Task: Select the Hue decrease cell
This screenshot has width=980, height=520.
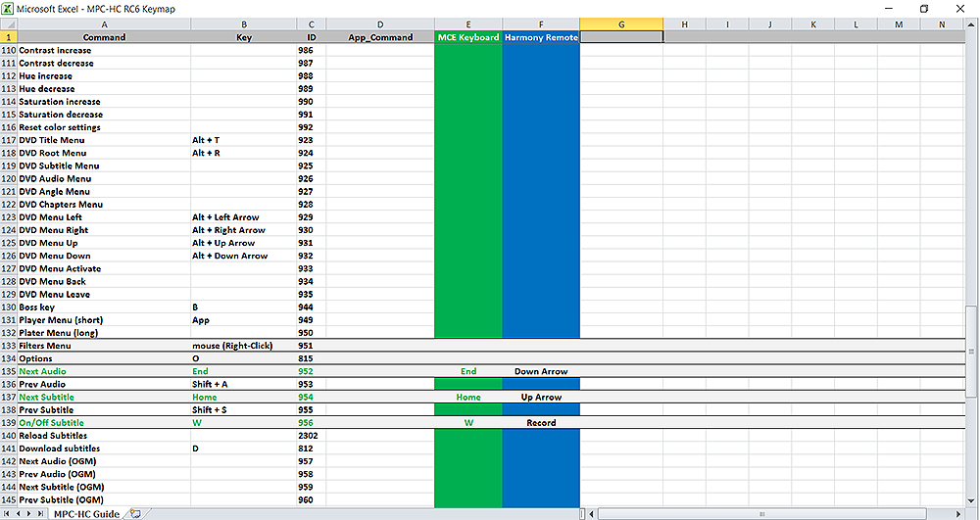Action: 104,89
